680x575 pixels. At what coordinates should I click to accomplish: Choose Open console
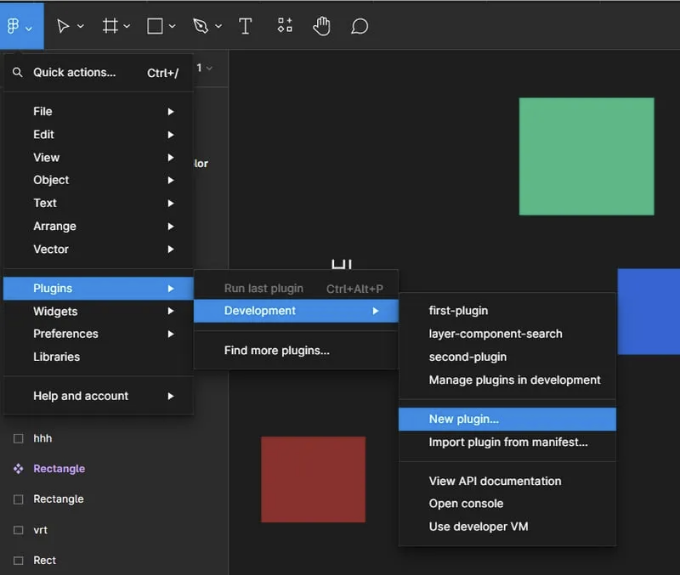507,503
